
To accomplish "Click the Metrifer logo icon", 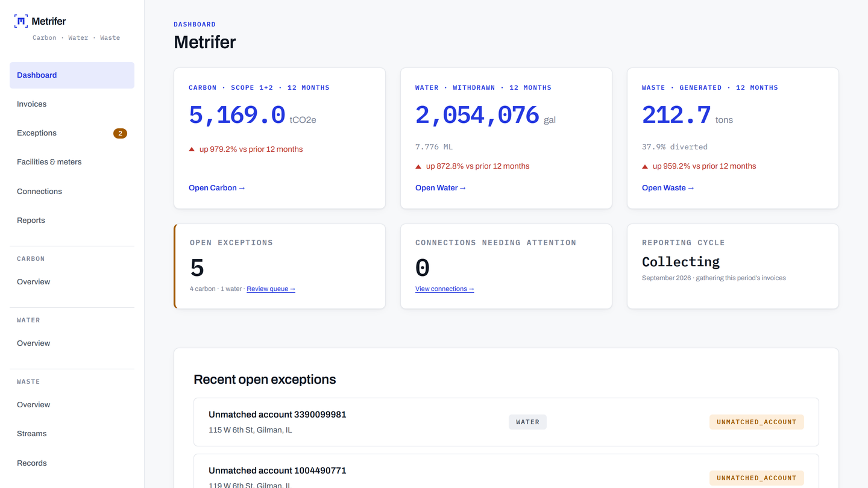I will click(21, 21).
